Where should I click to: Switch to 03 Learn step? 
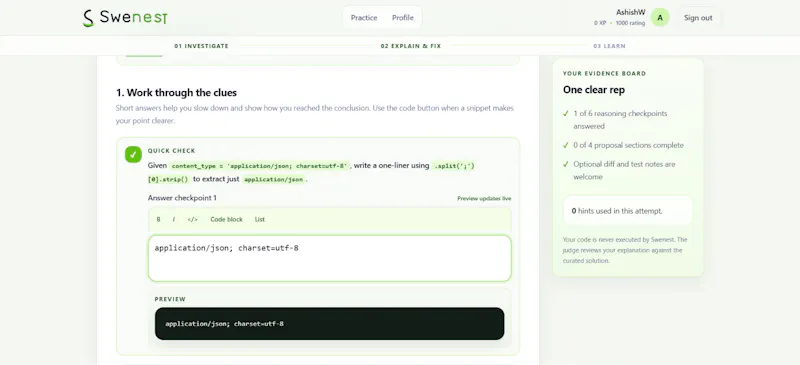609,46
